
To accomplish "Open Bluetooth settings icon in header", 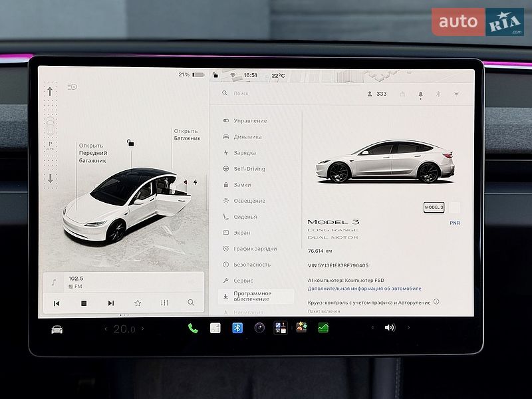I will coord(438,94).
